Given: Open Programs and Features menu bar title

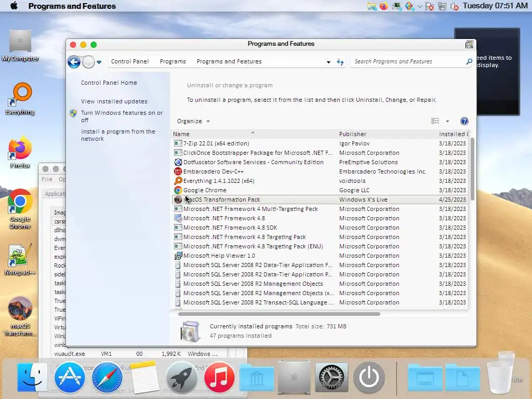Looking at the screenshot, I should click(72, 6).
